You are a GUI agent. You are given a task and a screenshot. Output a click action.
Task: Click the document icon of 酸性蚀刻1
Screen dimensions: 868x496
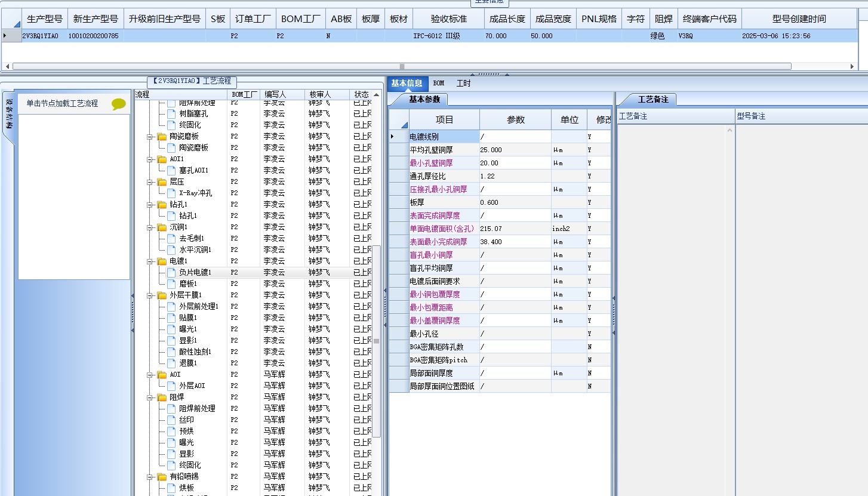172,352
